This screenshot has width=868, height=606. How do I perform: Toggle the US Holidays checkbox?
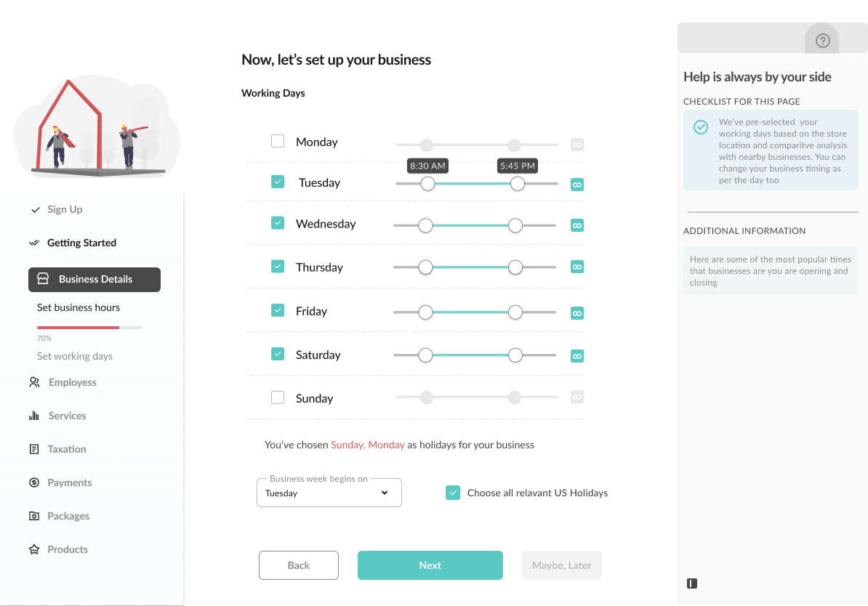coord(453,493)
